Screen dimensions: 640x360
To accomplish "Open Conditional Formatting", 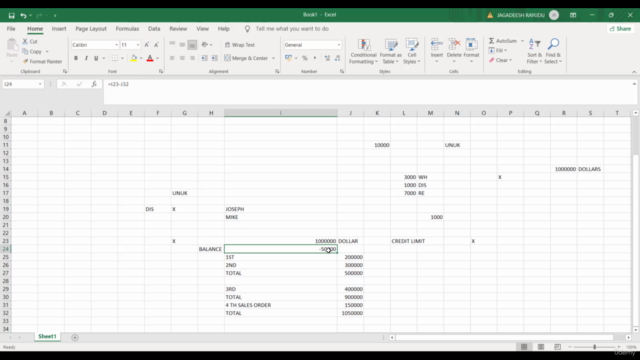I will [x=363, y=51].
